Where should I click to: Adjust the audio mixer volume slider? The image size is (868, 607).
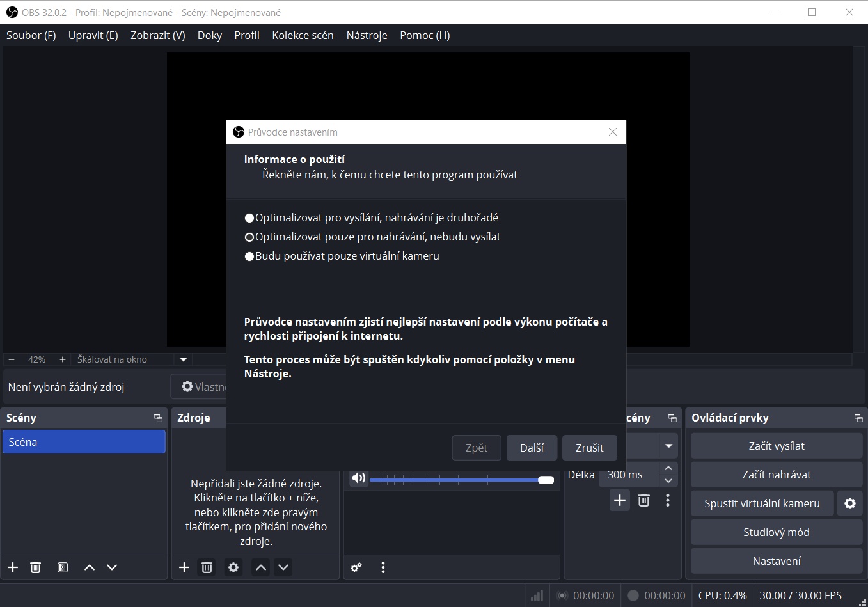tap(546, 480)
